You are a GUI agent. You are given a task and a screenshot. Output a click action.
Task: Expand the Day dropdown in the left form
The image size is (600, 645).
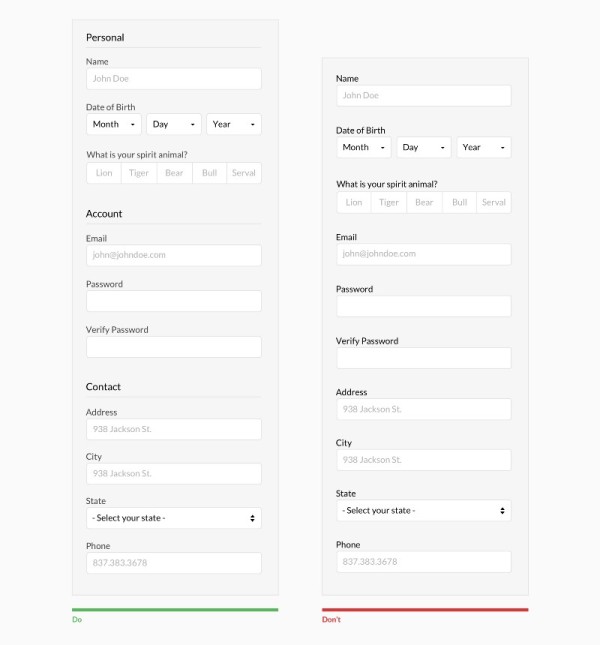(174, 125)
